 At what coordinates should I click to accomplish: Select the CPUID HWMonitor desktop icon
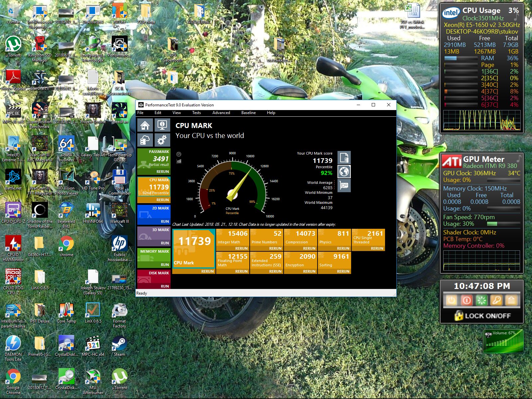[13, 248]
